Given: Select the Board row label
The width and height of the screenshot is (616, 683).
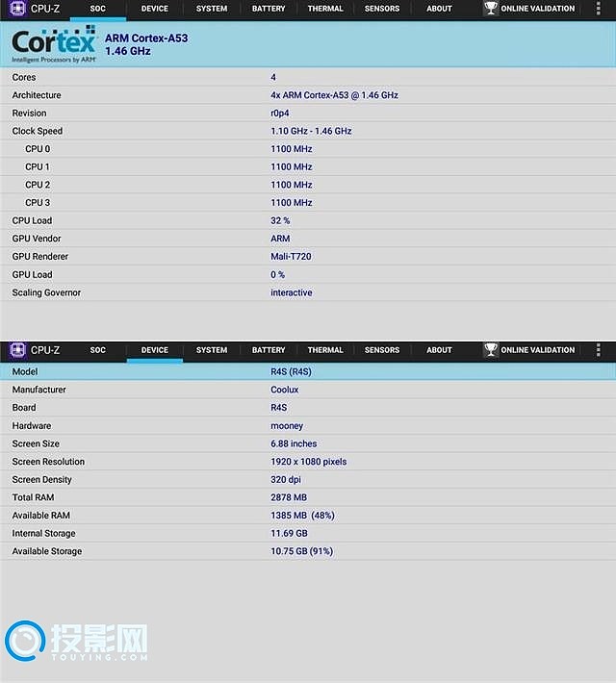Looking at the screenshot, I should (x=24, y=408).
